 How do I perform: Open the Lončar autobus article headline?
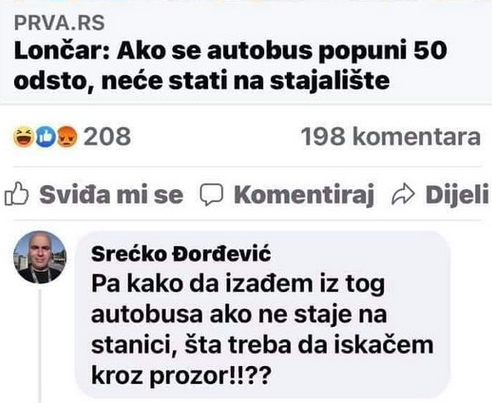(230, 65)
